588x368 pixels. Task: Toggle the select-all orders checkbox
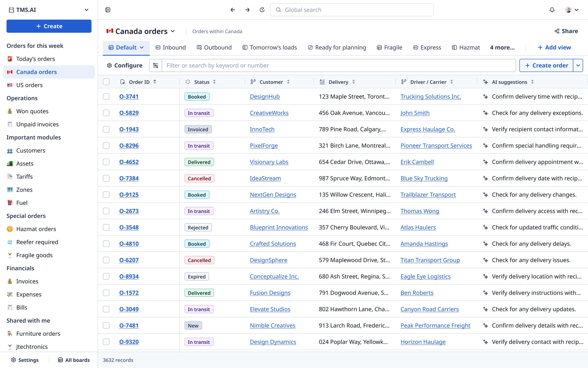tap(106, 82)
